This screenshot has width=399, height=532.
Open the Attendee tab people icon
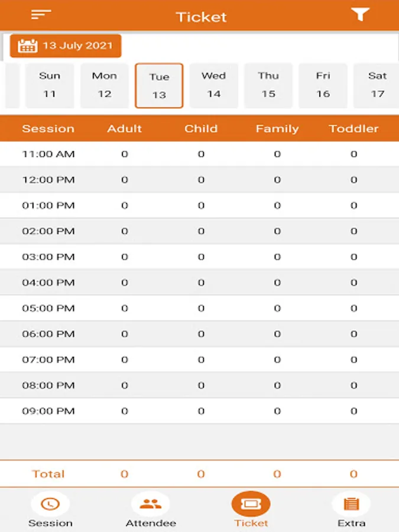point(151,504)
